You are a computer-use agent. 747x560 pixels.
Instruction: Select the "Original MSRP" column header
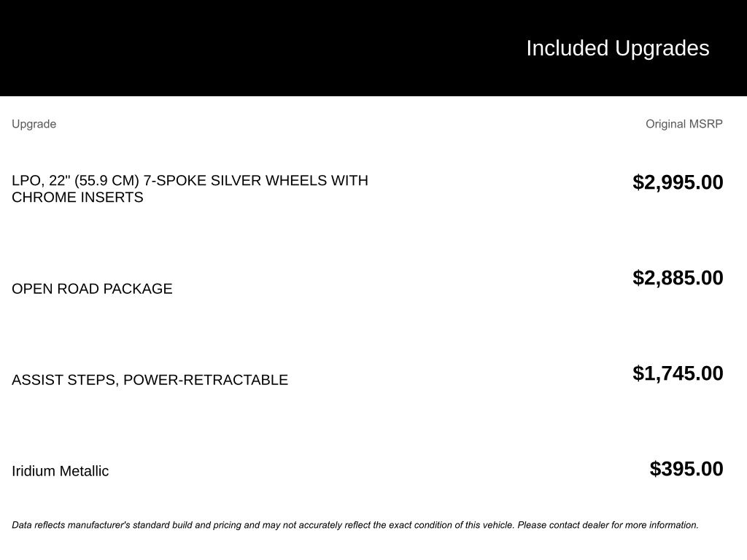pos(684,124)
